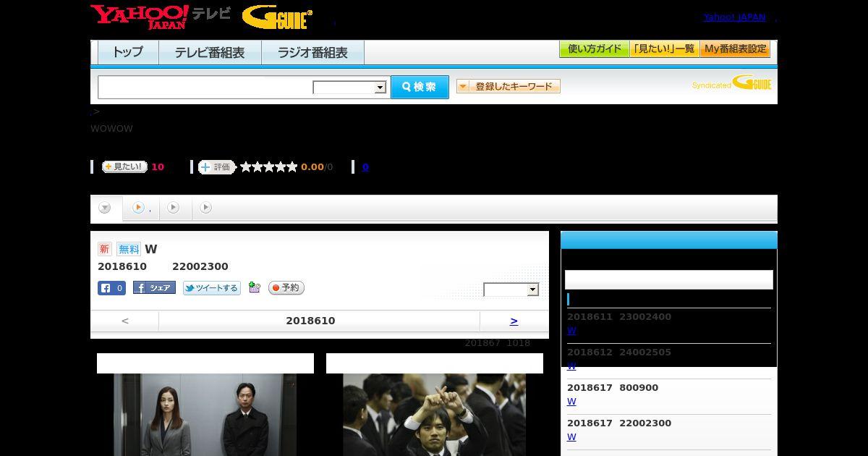Open the blue 0 link after the rating
The height and width of the screenshot is (456, 868).
[x=365, y=166]
